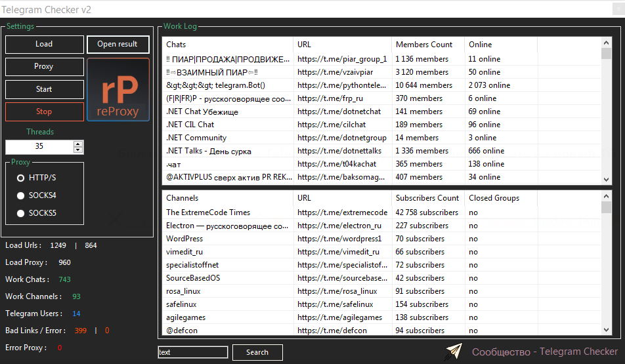Image resolution: width=625 pixels, height=364 pixels.
Task: Select the .NET CIL Chat row
Action: pyautogui.click(x=381, y=125)
